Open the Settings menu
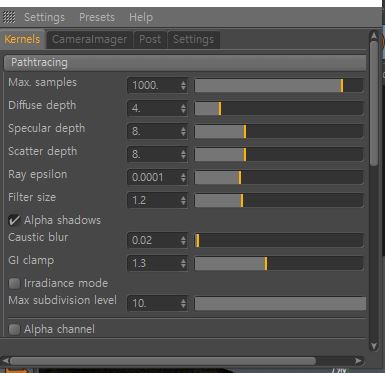385x373 pixels. [x=44, y=17]
